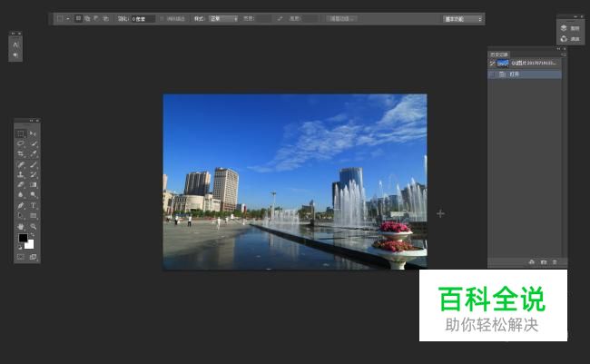Screen dimensions: 590x364
Task: Switch to the History panel tab
Action: [x=499, y=54]
